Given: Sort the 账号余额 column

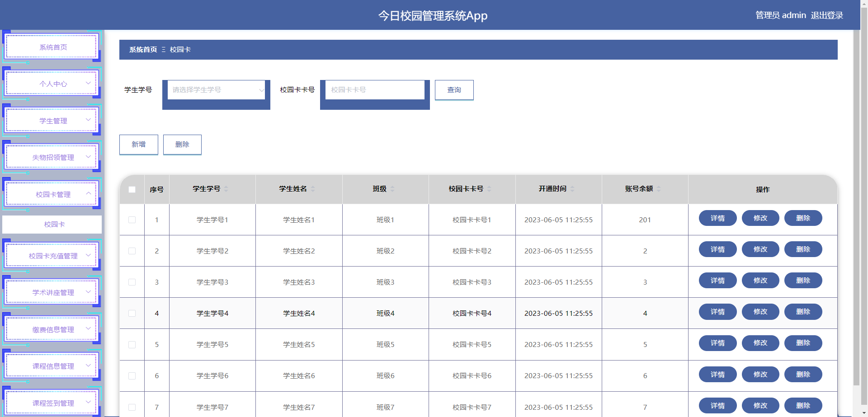Looking at the screenshot, I should click(x=658, y=189).
